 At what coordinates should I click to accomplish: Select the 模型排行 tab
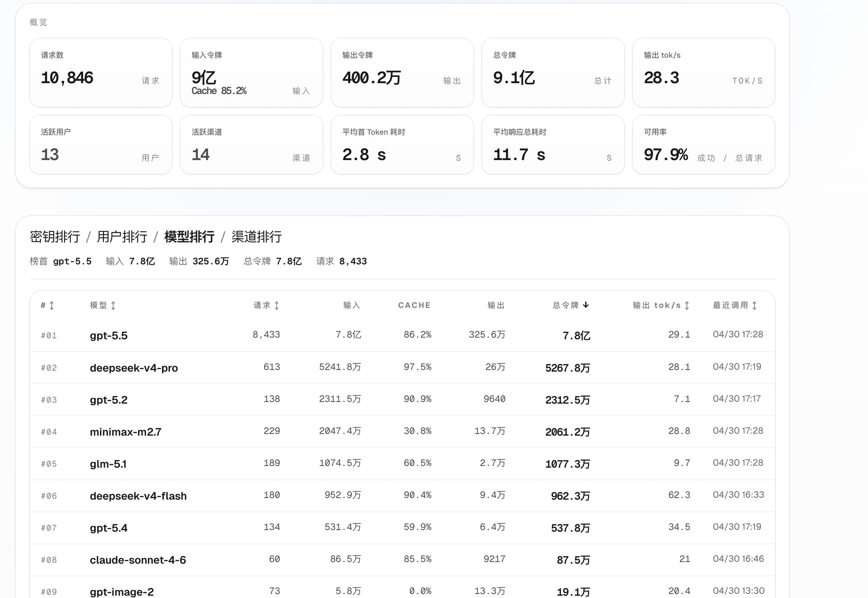189,237
